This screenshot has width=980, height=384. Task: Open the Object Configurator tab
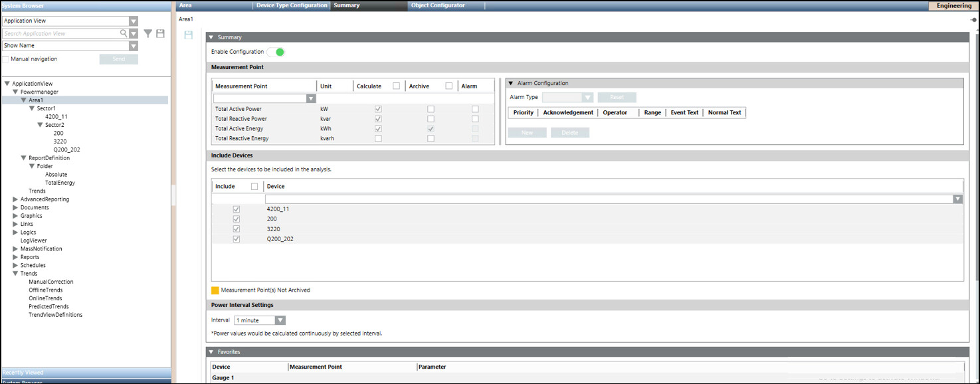(438, 5)
